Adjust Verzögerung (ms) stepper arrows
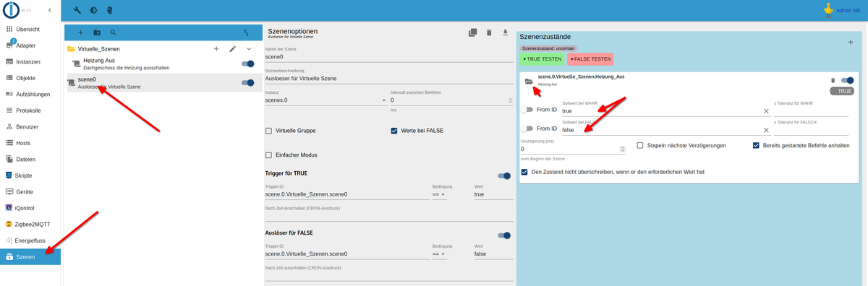 pos(622,149)
